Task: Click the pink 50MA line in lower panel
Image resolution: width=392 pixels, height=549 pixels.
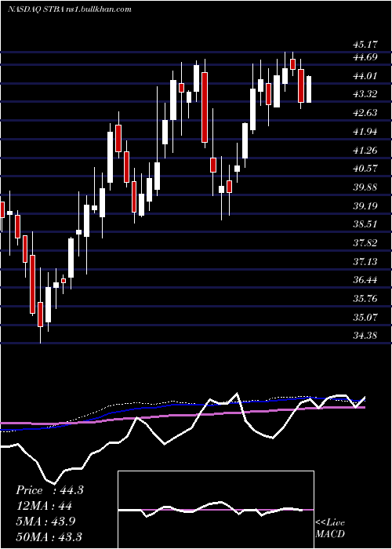Action: pyautogui.click(x=182, y=415)
